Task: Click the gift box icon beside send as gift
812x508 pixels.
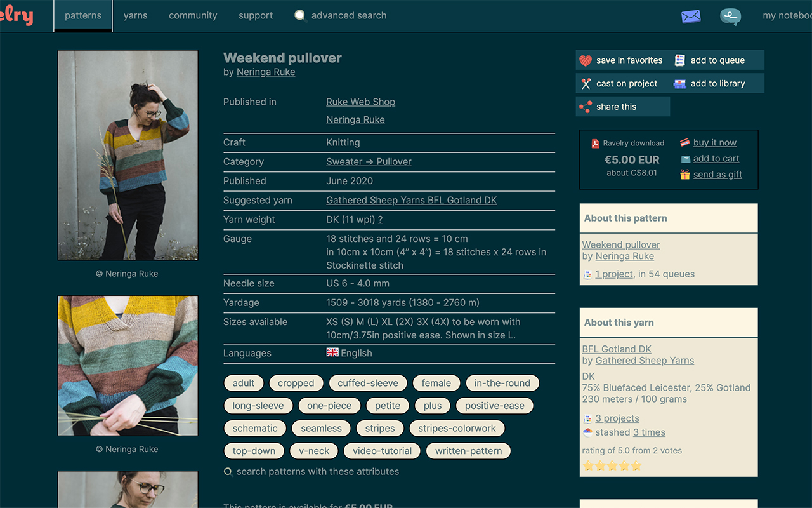Action: tap(685, 175)
